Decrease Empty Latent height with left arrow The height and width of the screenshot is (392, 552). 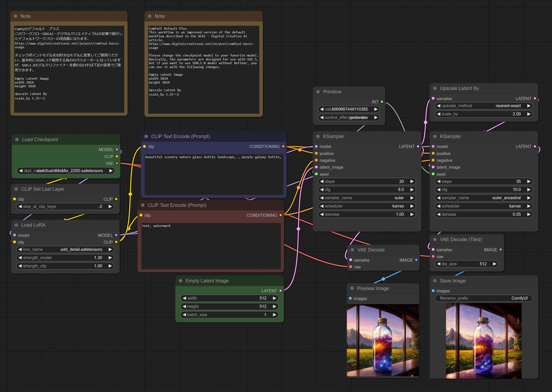point(184,307)
